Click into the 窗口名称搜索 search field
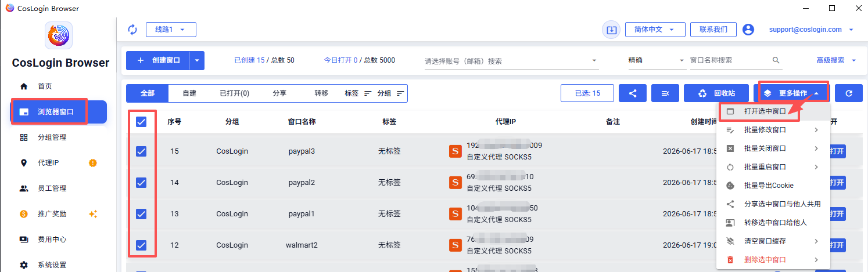The height and width of the screenshot is (272, 868). [729, 60]
